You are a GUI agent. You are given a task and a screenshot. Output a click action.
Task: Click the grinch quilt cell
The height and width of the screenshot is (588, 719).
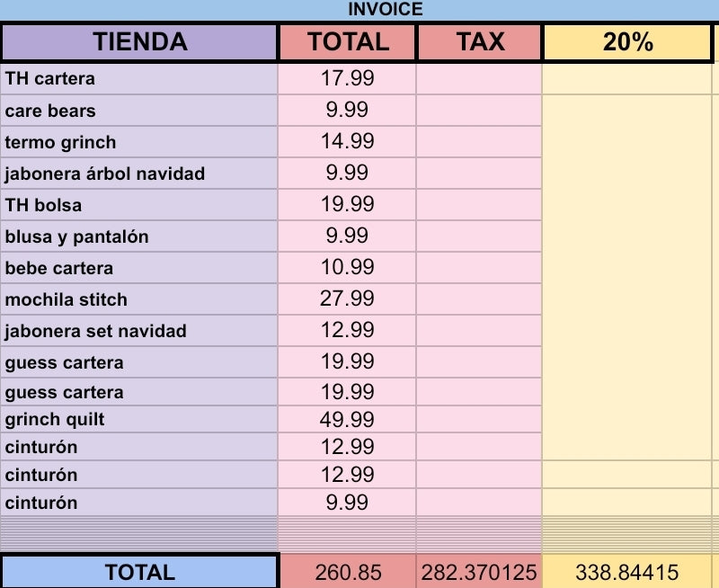(x=139, y=419)
